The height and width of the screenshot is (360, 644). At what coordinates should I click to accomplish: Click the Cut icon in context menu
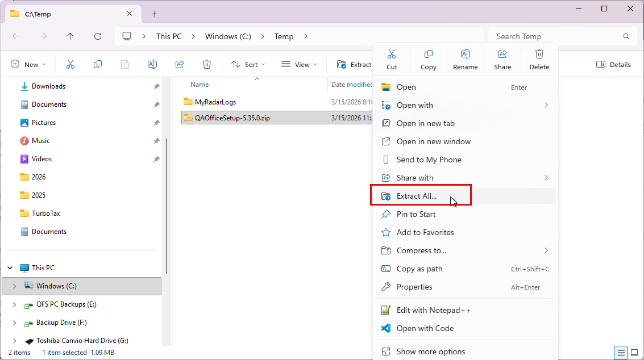tap(392, 58)
